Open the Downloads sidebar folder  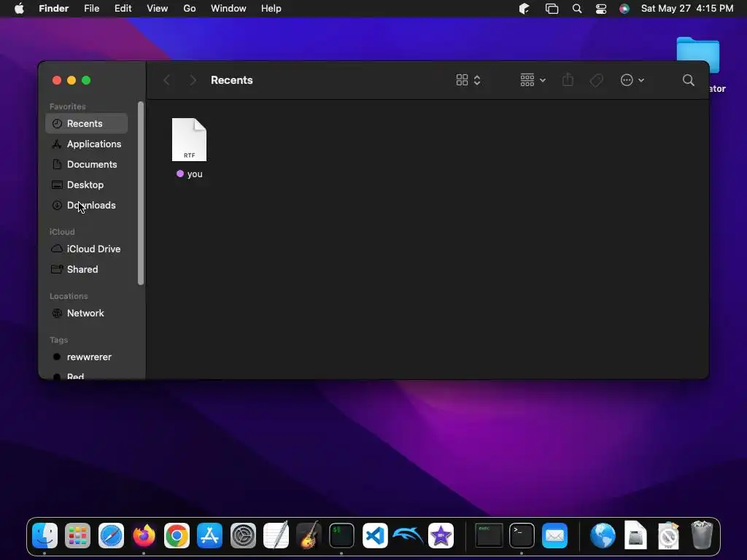tap(86, 205)
